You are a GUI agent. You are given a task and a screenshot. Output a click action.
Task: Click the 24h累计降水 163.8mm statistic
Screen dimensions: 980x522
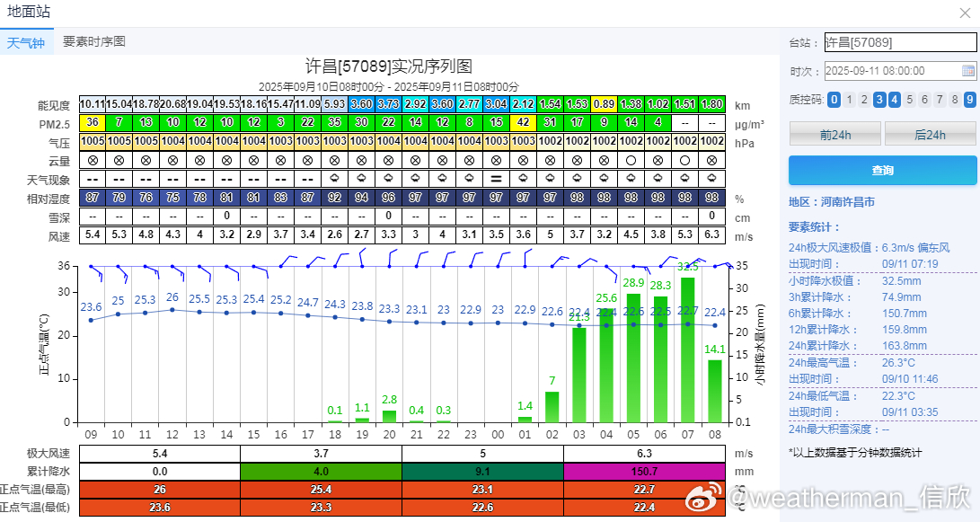click(x=858, y=346)
